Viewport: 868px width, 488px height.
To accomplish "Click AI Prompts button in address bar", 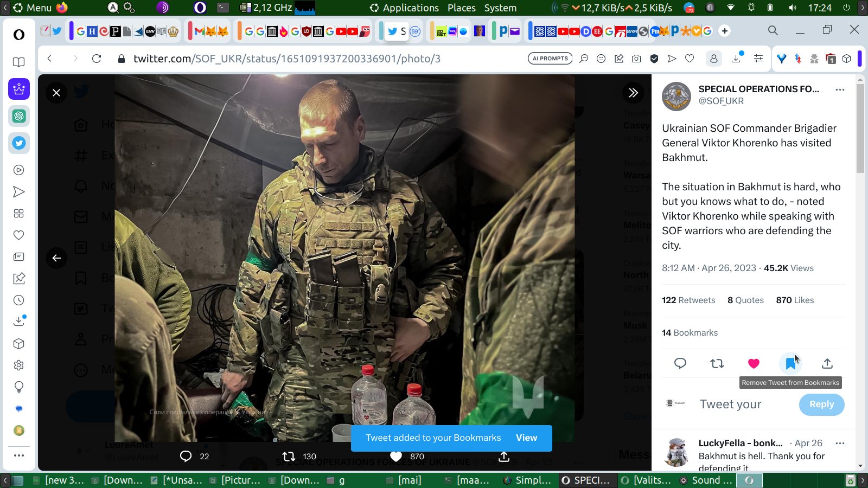I will [x=550, y=59].
